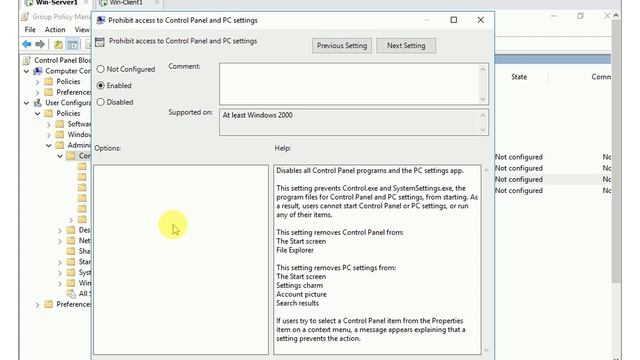Click the Windows Components folder icon
The width and height of the screenshot is (640, 360).
(71, 283)
